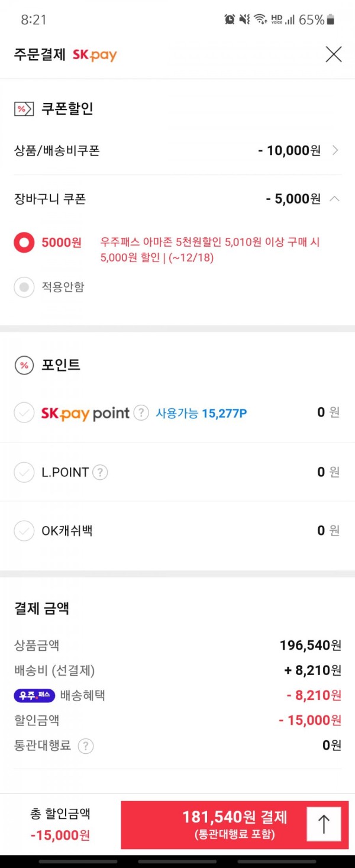The width and height of the screenshot is (355, 868).
Task: Tap the 181,540원 결제 pay button
Action: [x=235, y=825]
